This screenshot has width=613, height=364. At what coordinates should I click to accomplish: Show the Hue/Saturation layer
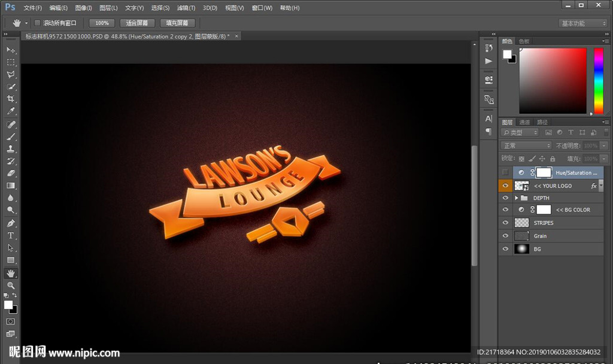[x=505, y=172]
